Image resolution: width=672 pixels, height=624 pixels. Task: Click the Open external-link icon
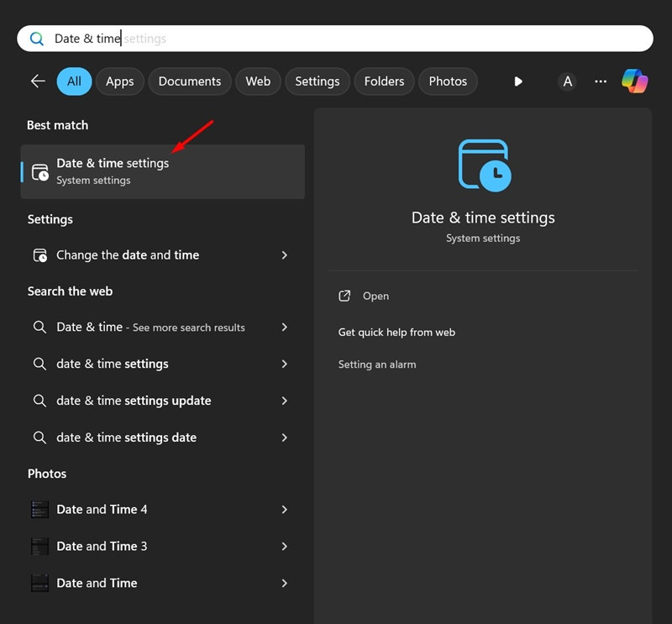344,296
